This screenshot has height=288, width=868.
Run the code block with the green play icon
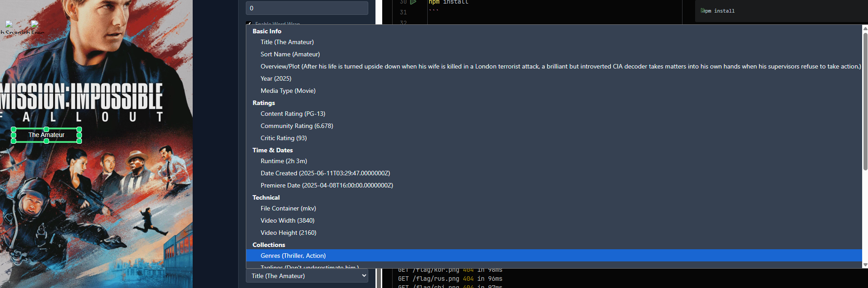[x=413, y=2]
